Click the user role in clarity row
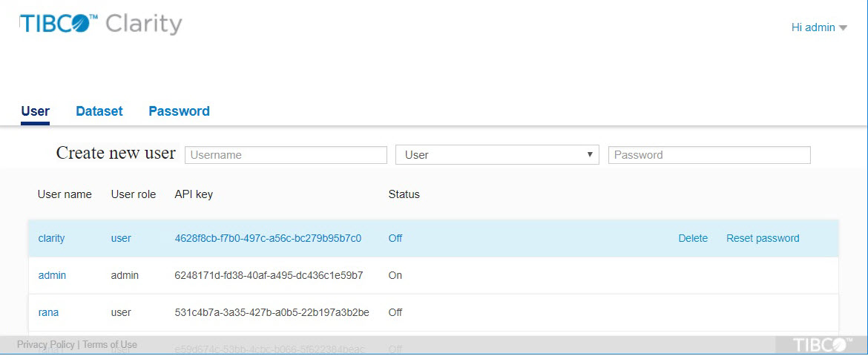This screenshot has height=359, width=868. 121,238
